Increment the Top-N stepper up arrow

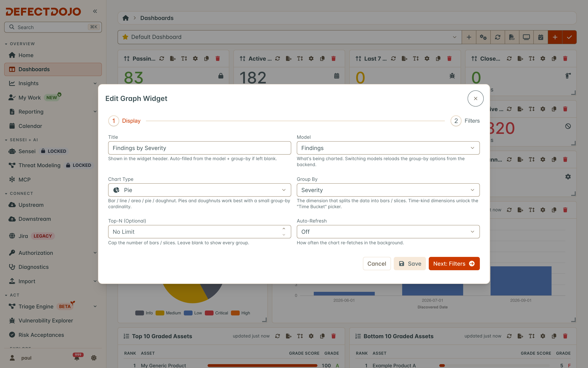pos(284,229)
